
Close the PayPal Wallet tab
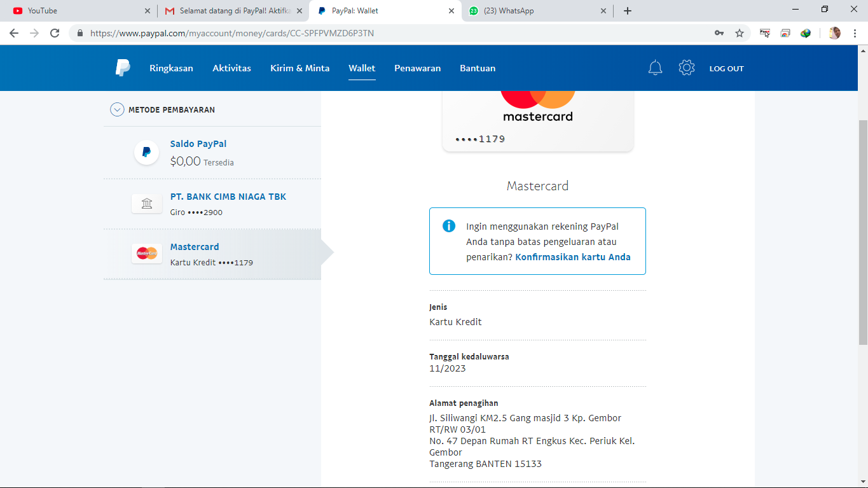(451, 11)
